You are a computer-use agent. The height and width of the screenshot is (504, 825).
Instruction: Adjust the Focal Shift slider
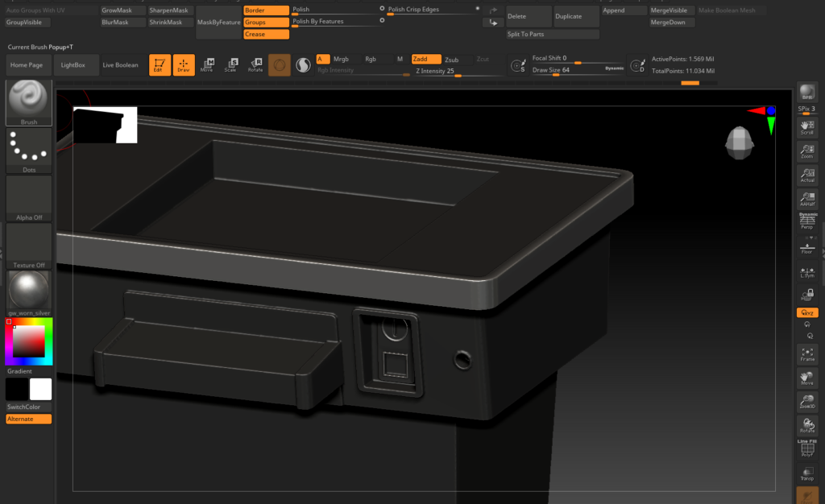(x=577, y=59)
